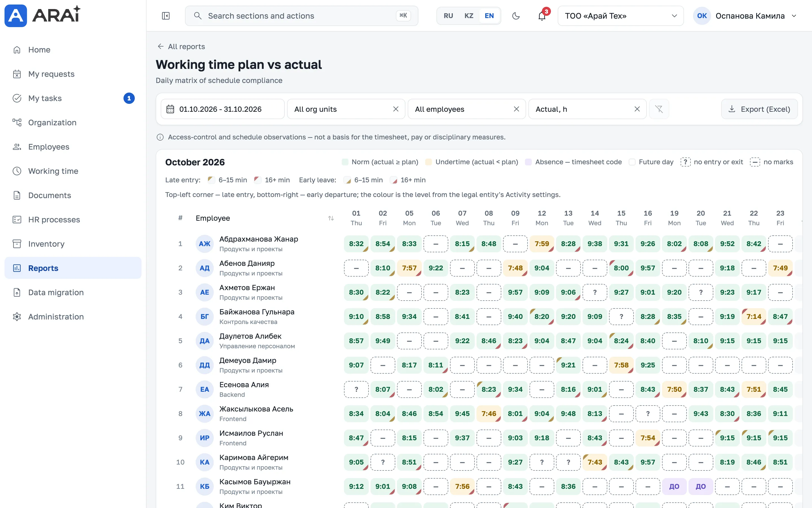The image size is (812, 508).
Task: Open employee Абдрахманова Жанар
Action: click(x=258, y=239)
